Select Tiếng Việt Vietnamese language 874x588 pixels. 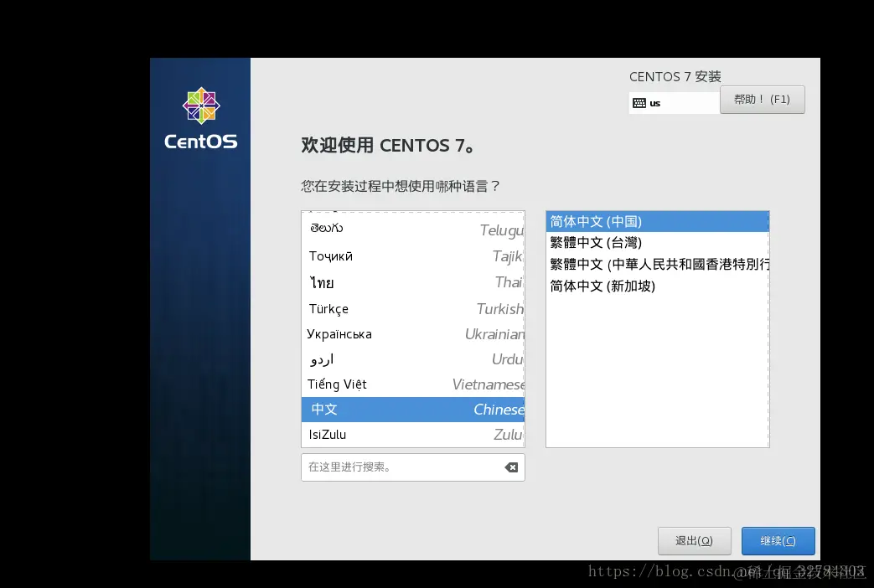click(x=413, y=384)
